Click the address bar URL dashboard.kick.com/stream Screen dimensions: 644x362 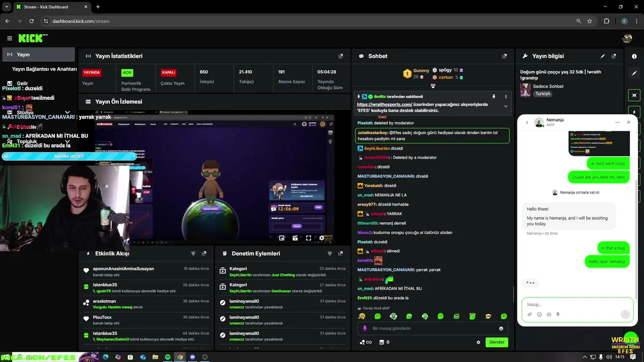81,21
